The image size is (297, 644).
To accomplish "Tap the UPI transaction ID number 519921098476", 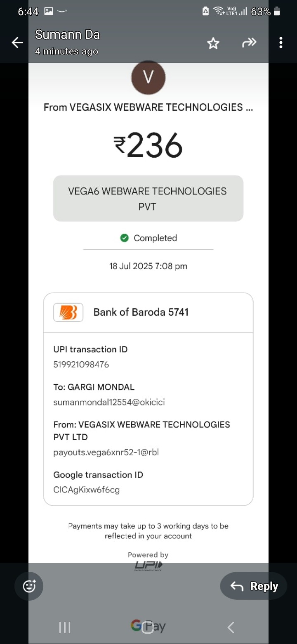I will (x=81, y=365).
